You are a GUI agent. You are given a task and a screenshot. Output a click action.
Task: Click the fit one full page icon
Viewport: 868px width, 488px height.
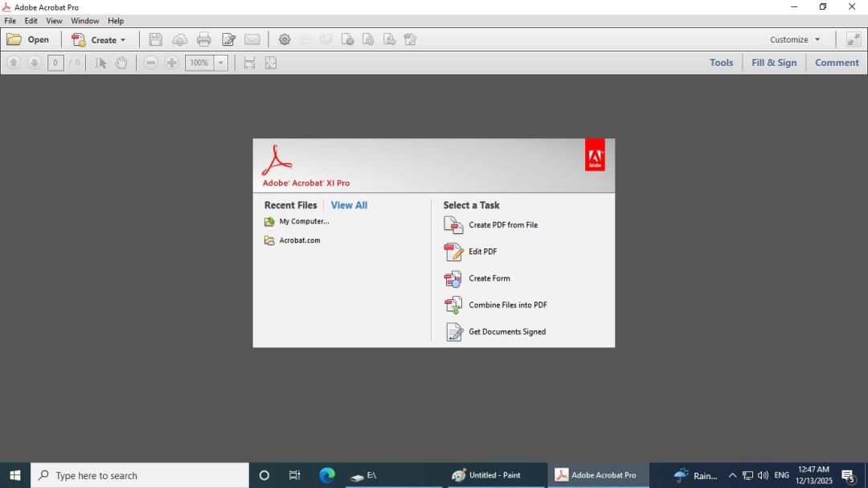pos(271,63)
